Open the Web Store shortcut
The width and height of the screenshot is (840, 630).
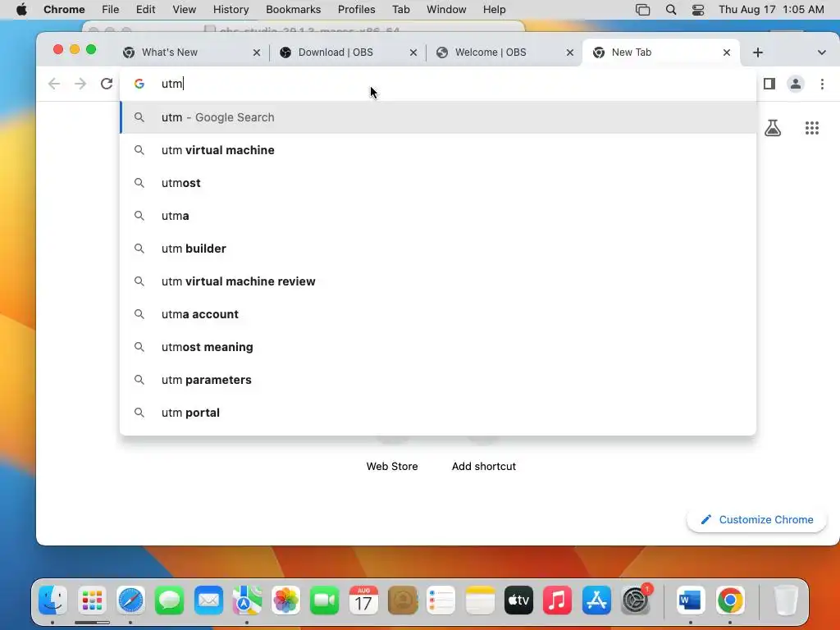[x=392, y=466]
